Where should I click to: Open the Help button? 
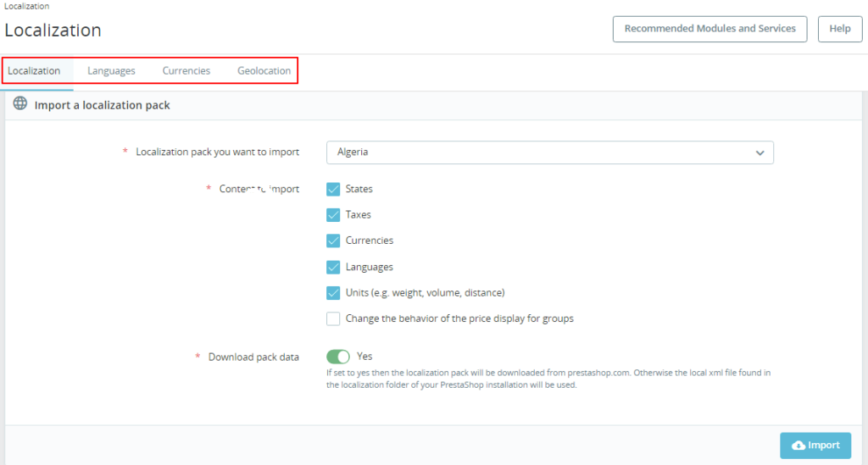pyautogui.click(x=839, y=29)
